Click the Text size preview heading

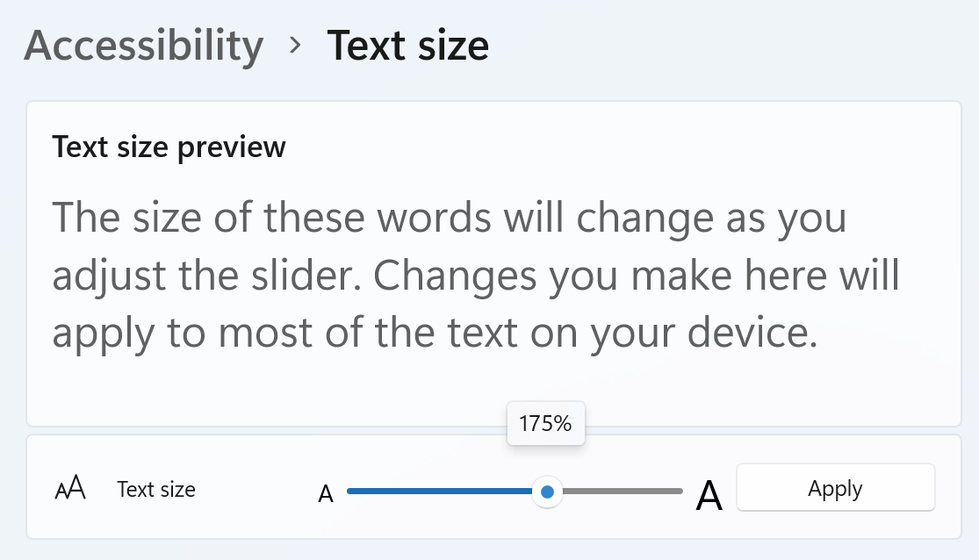point(169,147)
